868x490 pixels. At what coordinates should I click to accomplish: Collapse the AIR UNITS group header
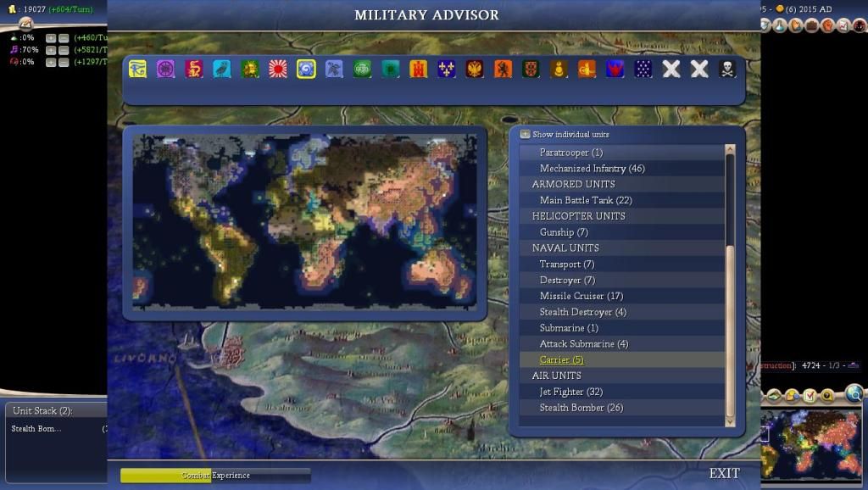621,376
